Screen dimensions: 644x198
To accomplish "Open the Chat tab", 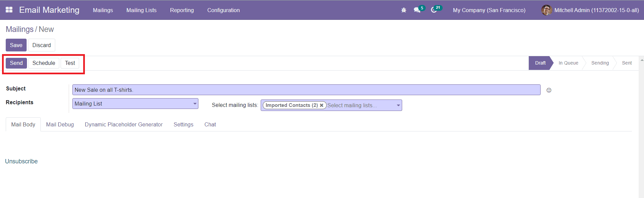I will click(x=210, y=124).
